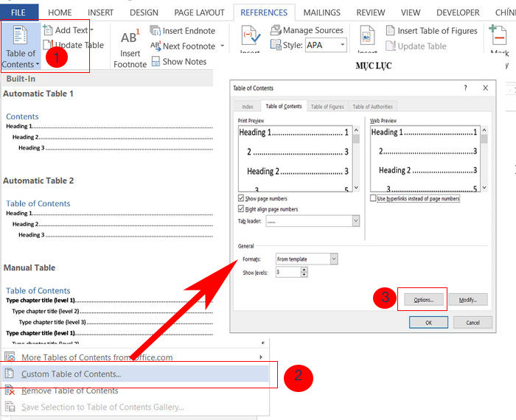This screenshot has height=420, width=516.
Task: Click the Next Footnote icon
Action: coord(156,46)
